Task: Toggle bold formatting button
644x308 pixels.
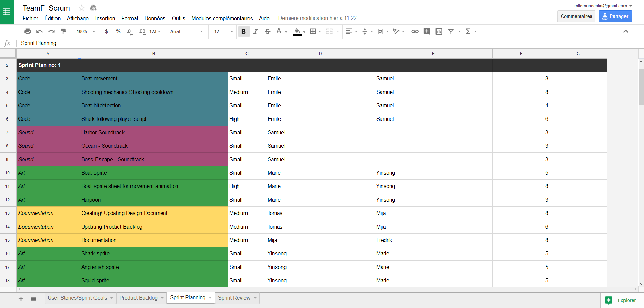Action: click(244, 31)
